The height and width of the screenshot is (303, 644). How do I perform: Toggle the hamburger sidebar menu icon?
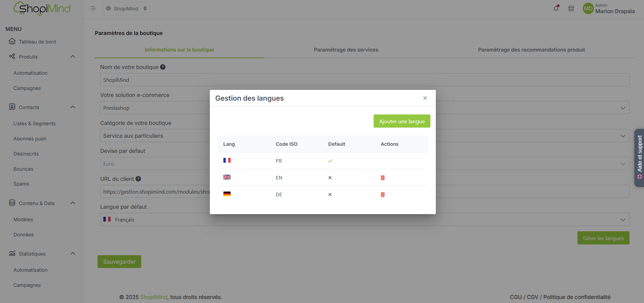93,8
